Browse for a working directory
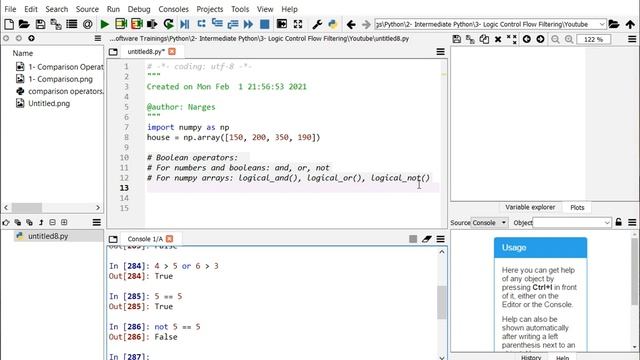Screen dimensions: 640x360 614,24
